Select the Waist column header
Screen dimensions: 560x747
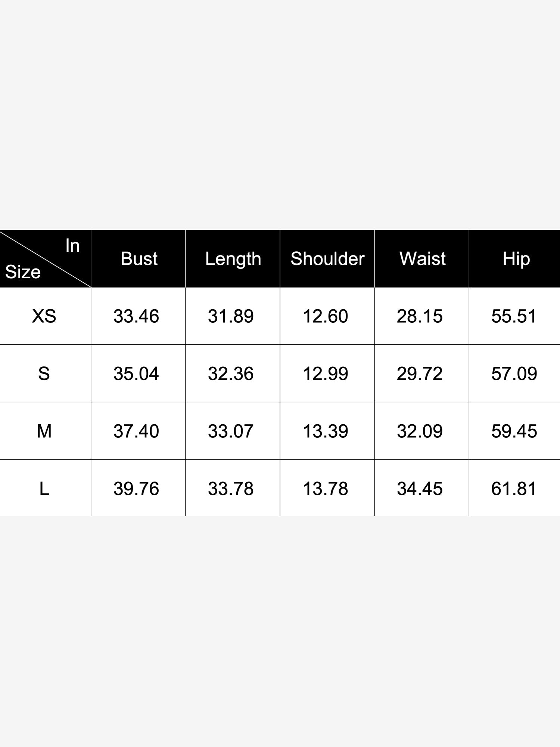pos(422,258)
